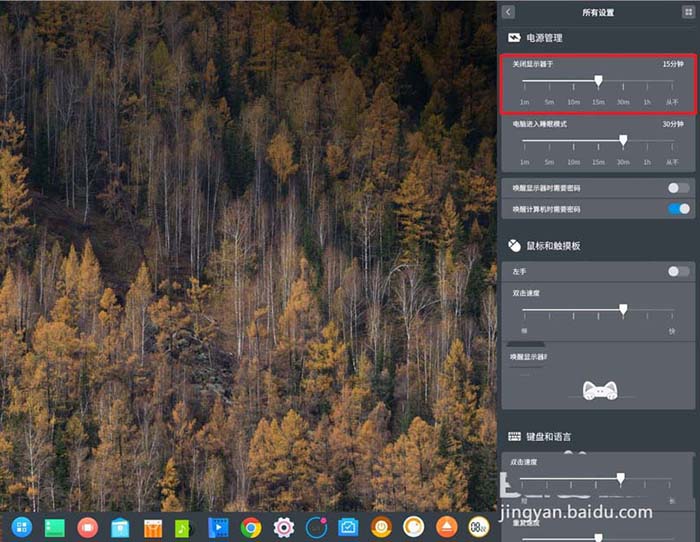This screenshot has width=700, height=542.
Task: Click the 快 end of mouse speed slider
Action: pos(672,331)
